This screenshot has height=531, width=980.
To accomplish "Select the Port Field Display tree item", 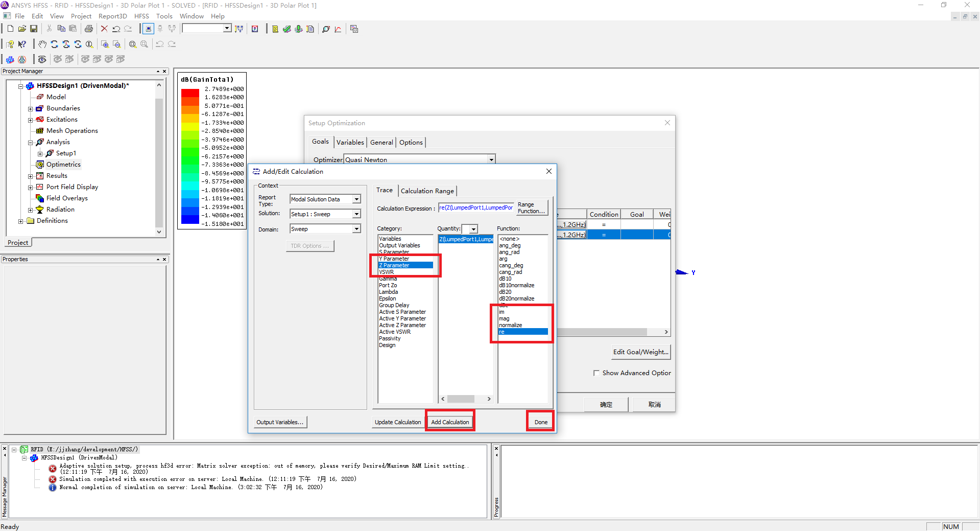I will (x=72, y=187).
